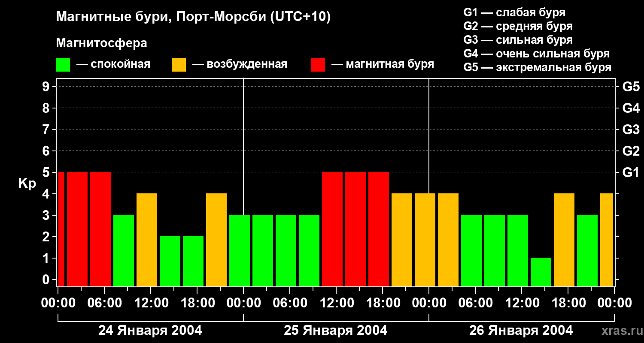Click the green 'спокойная' legend swatch
Image resolution: width=644 pixels, height=343 pixels.
pos(63,65)
